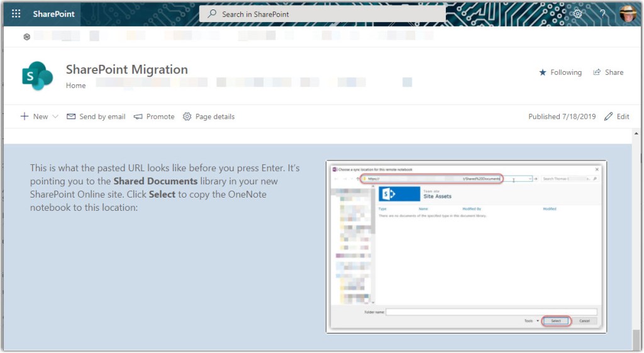Open the Help question mark
This screenshot has height=353, width=644.
tap(602, 14)
